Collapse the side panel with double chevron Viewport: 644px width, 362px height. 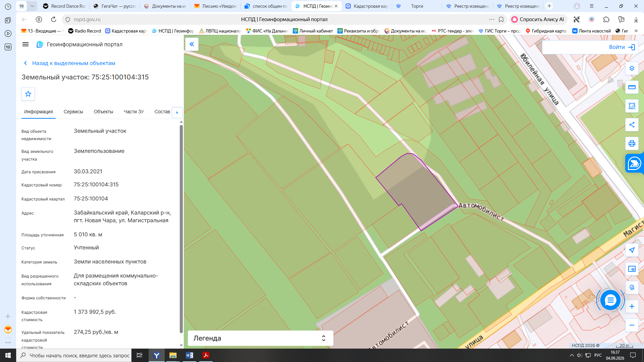pyautogui.click(x=192, y=44)
